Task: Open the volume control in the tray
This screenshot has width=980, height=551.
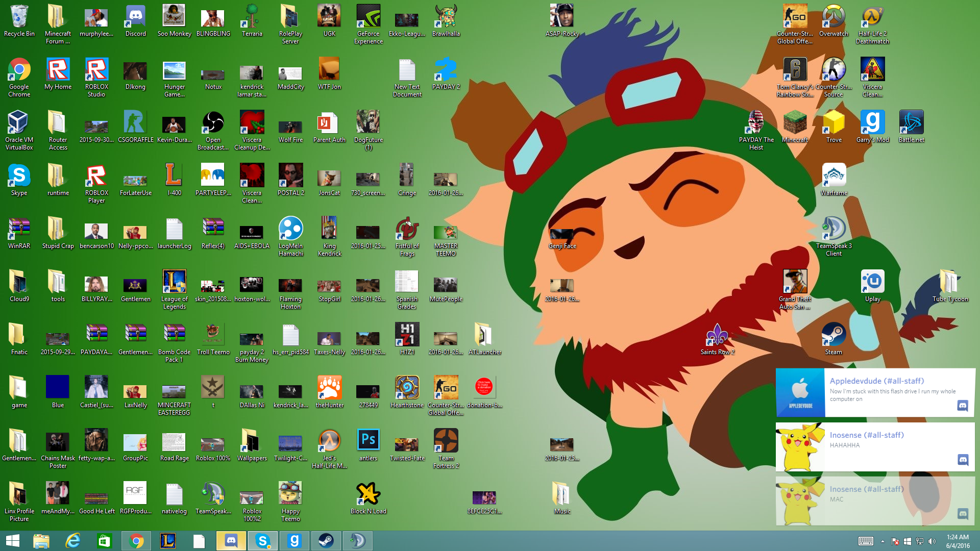Action: point(932,541)
